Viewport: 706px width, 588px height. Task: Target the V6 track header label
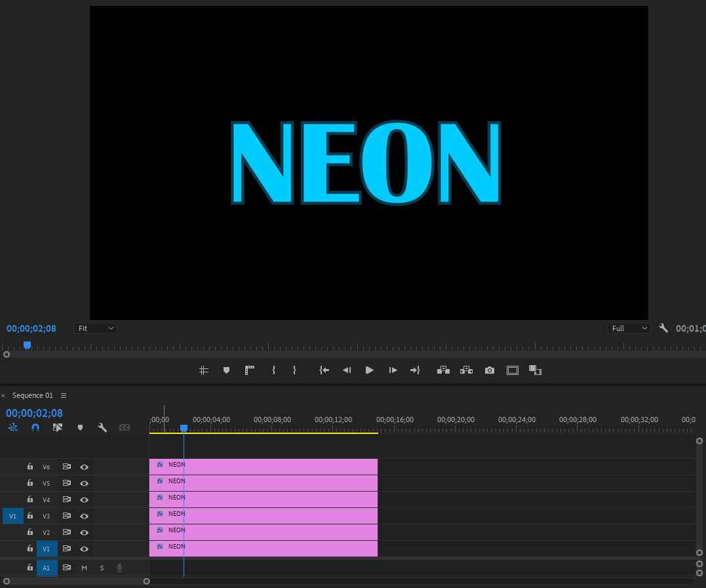tap(46, 467)
